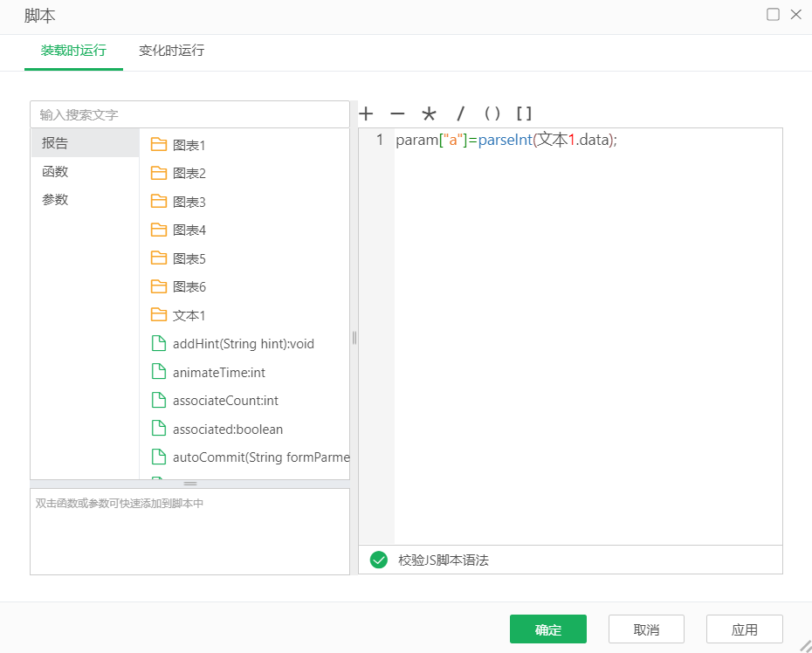812x653 pixels.
Task: Insert a multiply operator via asterisk icon
Action: pos(429,113)
